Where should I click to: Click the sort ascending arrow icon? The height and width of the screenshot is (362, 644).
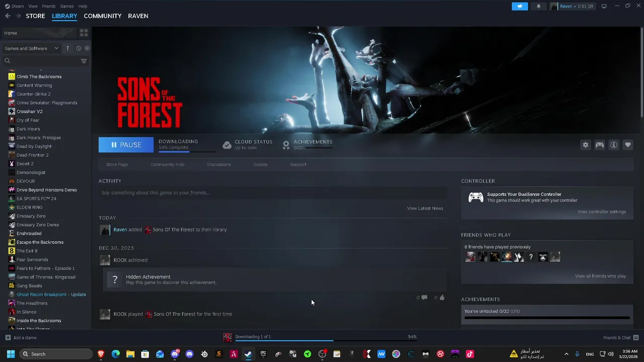coord(68,48)
